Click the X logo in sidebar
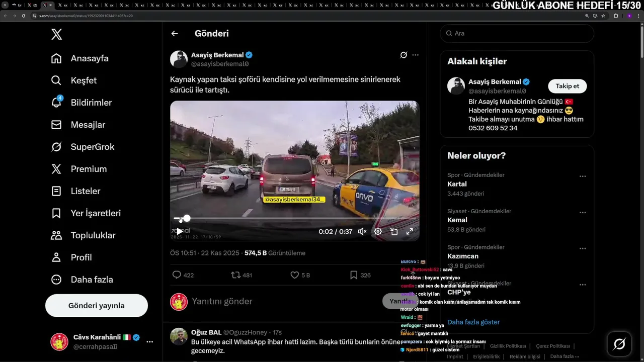 56,34
